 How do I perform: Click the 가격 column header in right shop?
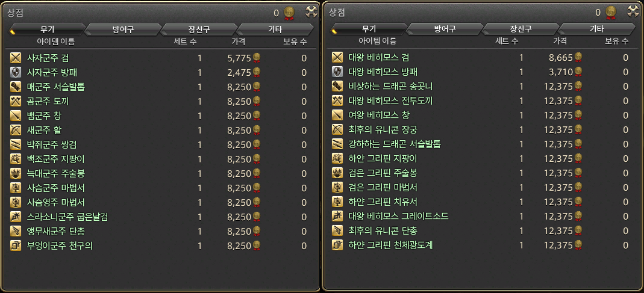pyautogui.click(x=560, y=41)
